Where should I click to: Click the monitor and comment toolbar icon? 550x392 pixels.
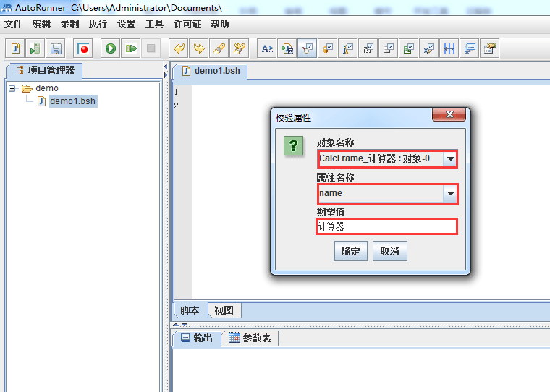point(470,48)
